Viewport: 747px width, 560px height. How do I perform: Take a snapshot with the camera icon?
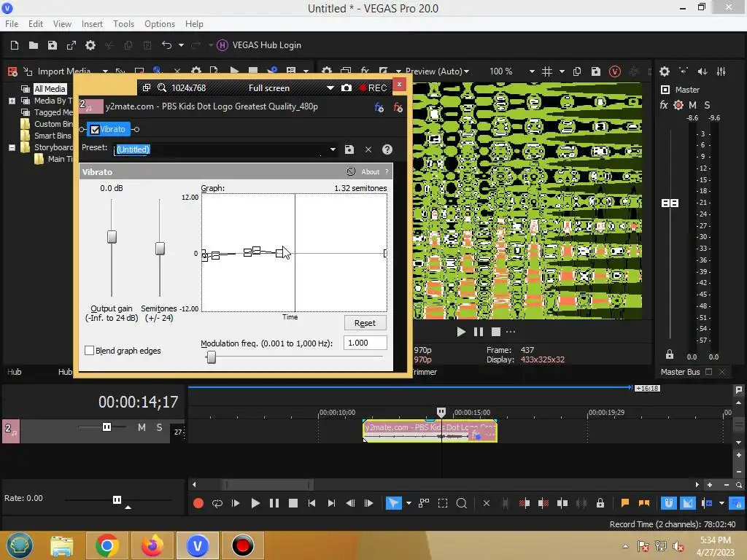pos(347,88)
